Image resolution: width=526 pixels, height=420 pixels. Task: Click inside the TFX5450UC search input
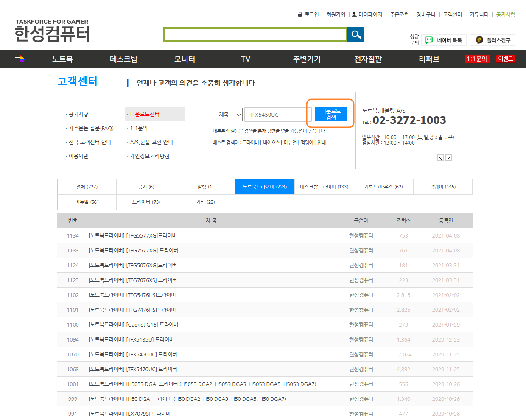[278, 114]
